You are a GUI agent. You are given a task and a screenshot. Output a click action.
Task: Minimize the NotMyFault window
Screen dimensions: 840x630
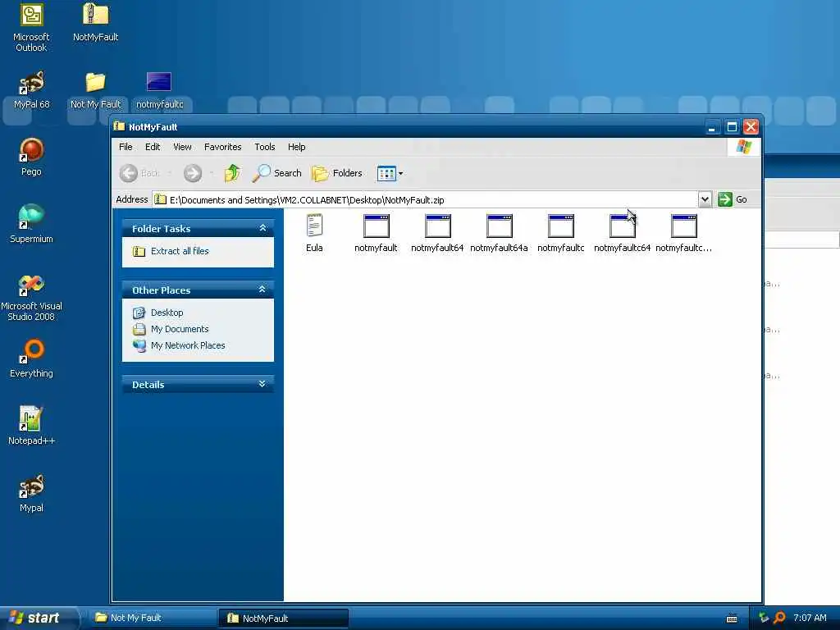[712, 127]
